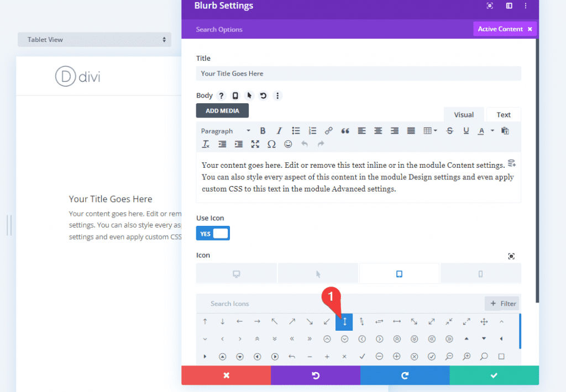Show help for Body option

coord(221,96)
